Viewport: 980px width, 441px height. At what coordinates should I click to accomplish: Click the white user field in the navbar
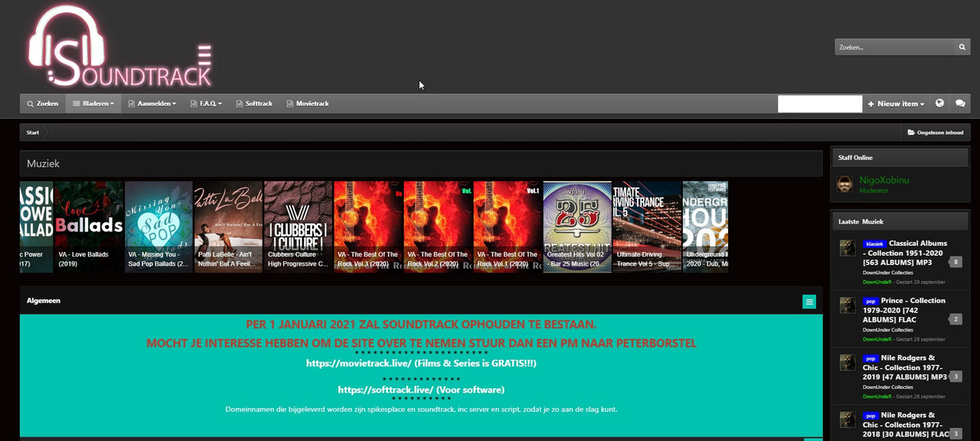point(820,103)
